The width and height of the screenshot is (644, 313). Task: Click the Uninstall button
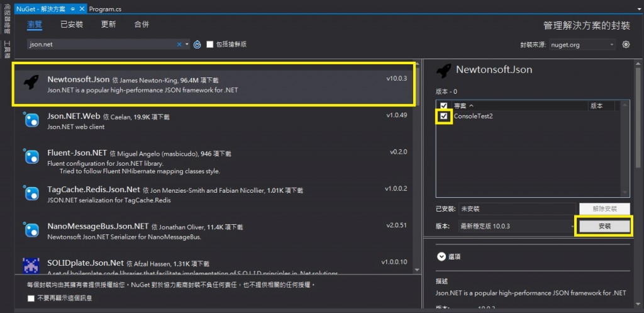click(x=604, y=208)
